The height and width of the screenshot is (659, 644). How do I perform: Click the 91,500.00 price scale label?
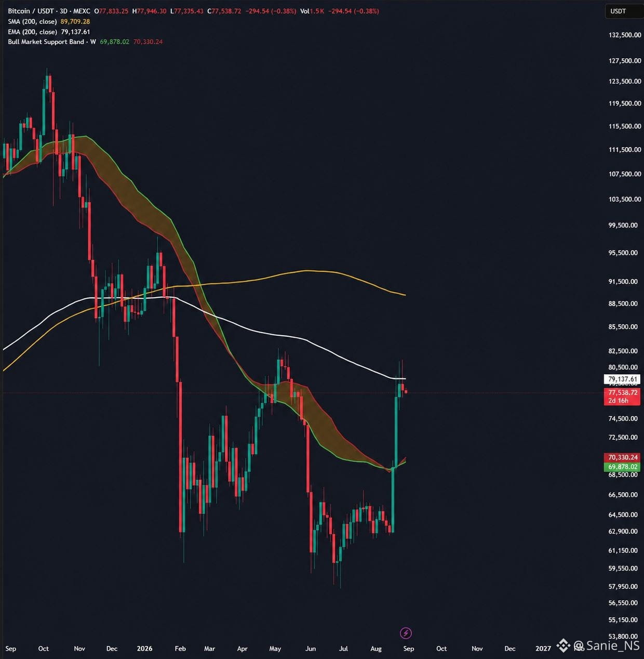tap(623, 281)
